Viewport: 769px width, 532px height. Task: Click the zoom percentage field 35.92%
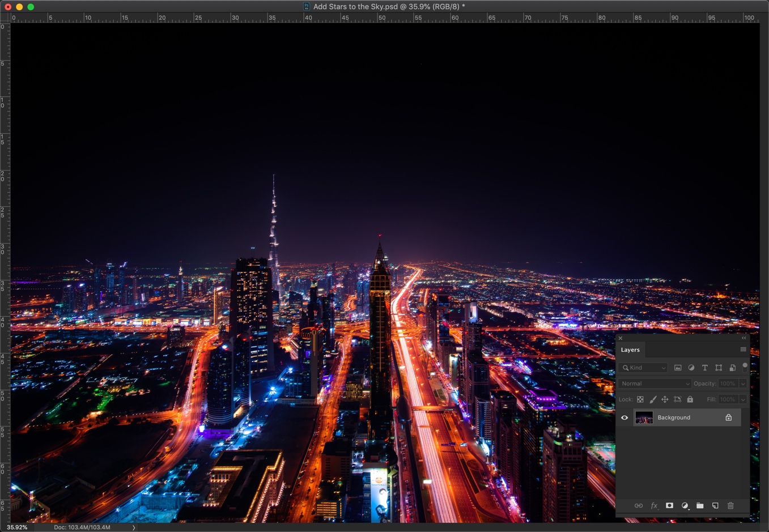coord(17,527)
